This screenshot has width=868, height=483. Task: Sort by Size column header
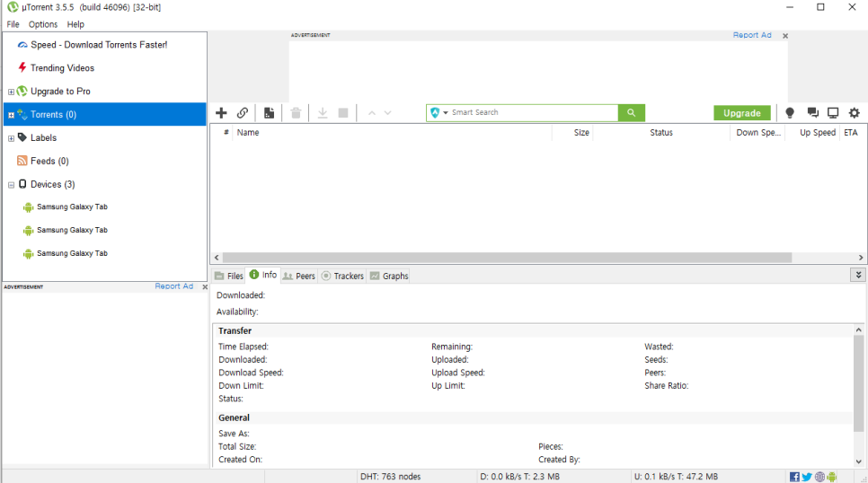(x=572, y=132)
